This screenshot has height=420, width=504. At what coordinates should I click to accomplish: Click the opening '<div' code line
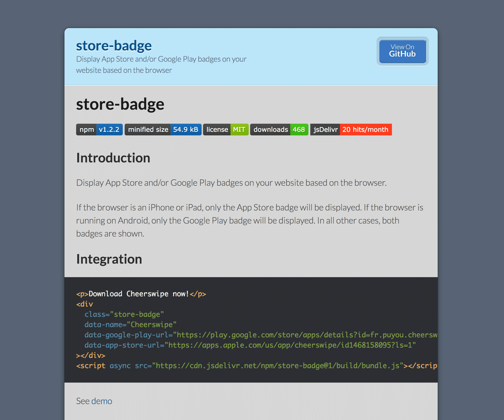[x=85, y=304]
